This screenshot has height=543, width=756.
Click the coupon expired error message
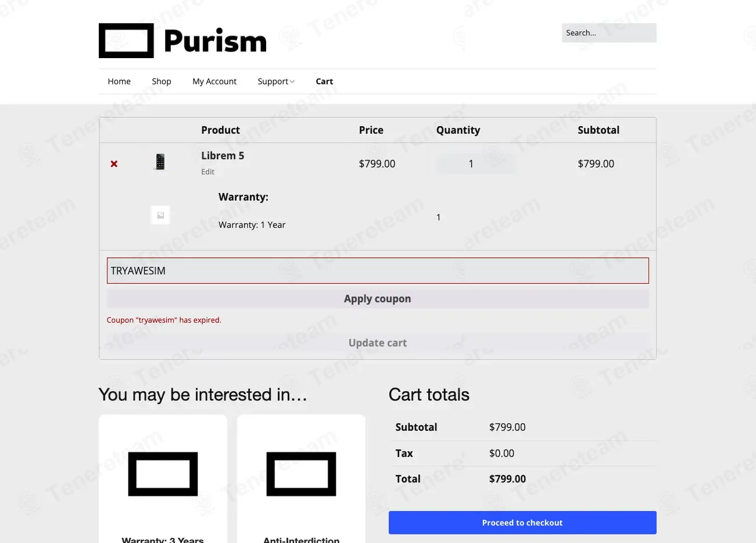point(164,320)
